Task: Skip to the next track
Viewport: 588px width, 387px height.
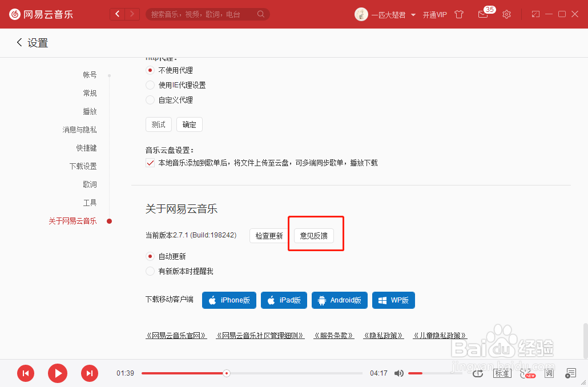Action: click(90, 373)
